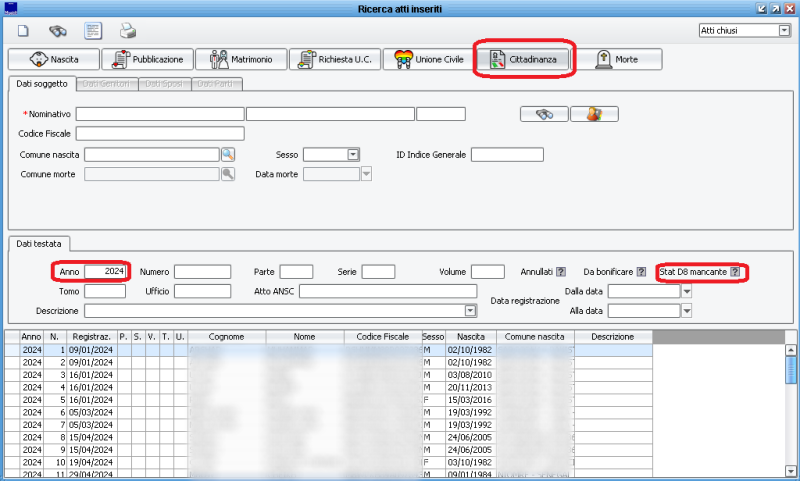Click the printer icon

pyautogui.click(x=128, y=30)
